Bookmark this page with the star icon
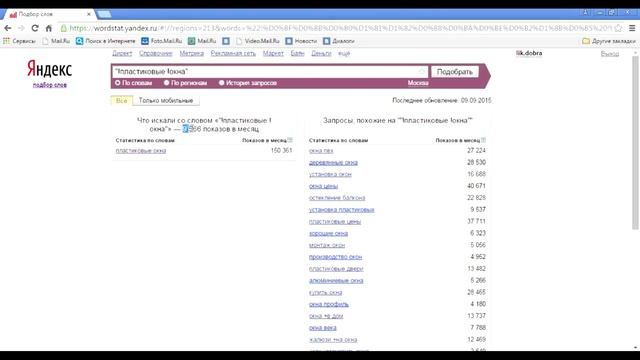Viewport: 640px width, 360px height. pyautogui.click(x=618, y=28)
